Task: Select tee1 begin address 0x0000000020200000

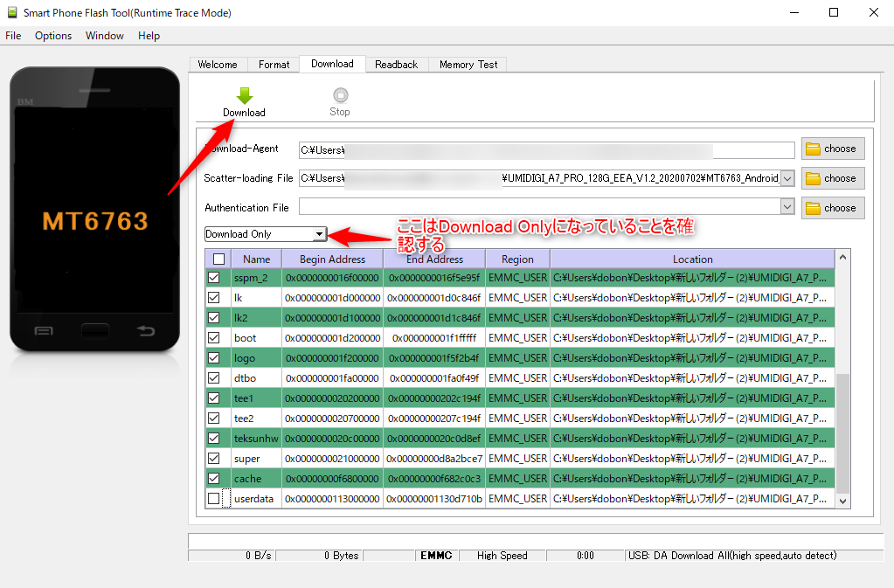Action: click(332, 398)
